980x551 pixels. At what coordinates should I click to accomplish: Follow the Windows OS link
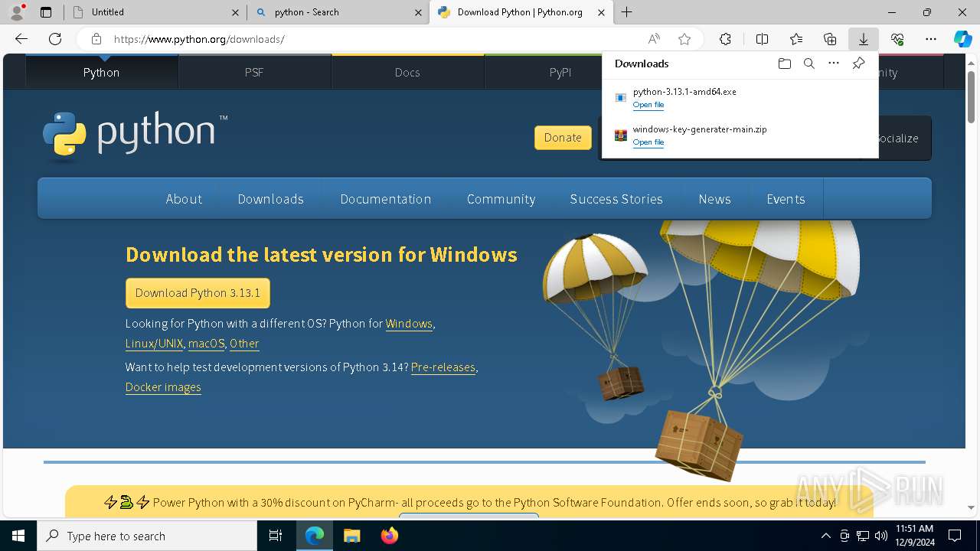409,324
